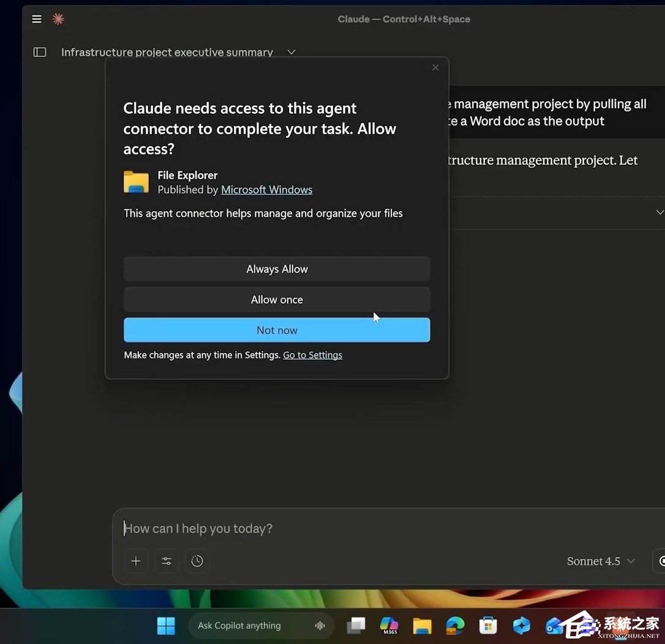Launch Microsoft 365 Copilot from taskbar
The height and width of the screenshot is (644, 665).
[389, 626]
